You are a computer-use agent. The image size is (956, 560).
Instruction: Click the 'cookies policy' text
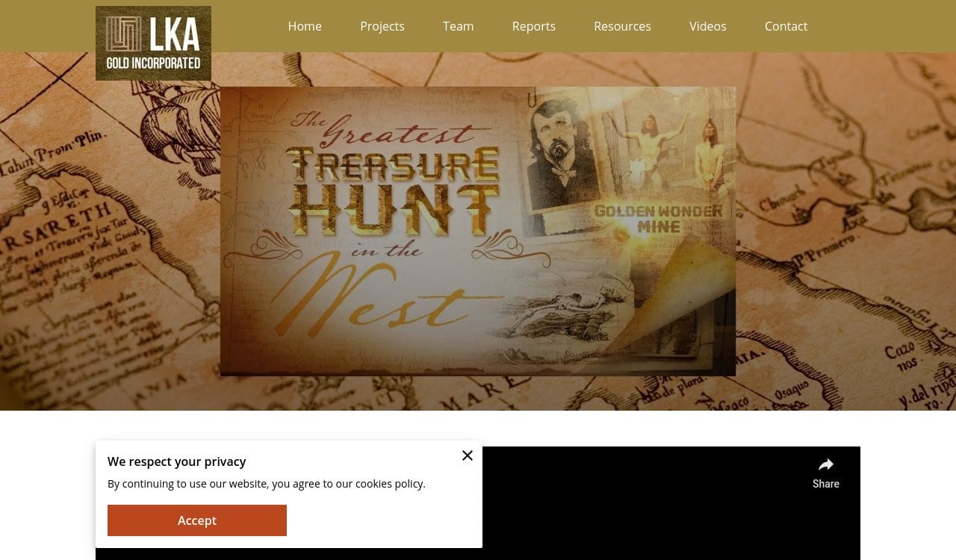click(389, 484)
